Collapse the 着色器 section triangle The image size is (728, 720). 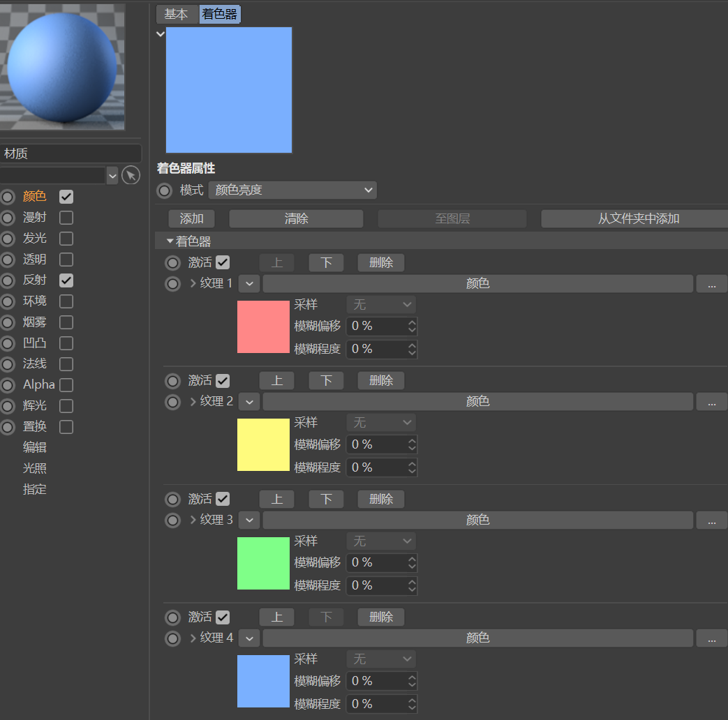(x=170, y=241)
